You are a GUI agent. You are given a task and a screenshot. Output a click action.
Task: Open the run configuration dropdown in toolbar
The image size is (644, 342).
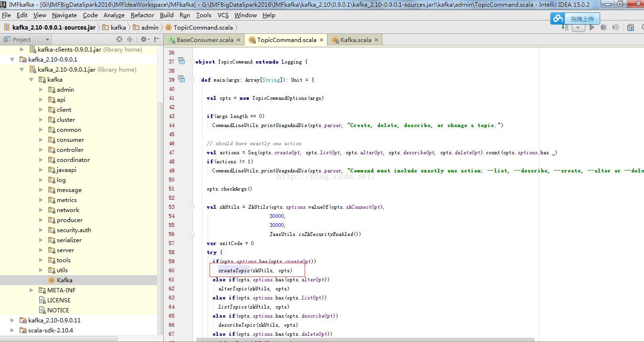[x=579, y=27]
